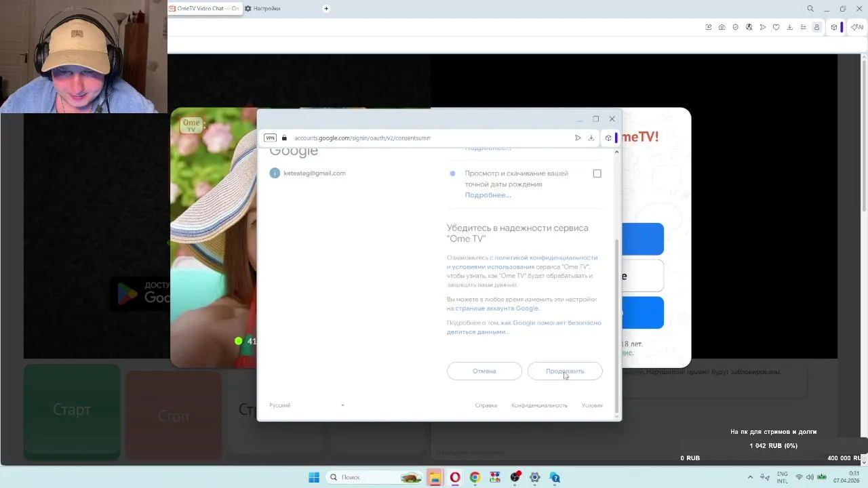This screenshot has width=868, height=488.
Task: Open the Условия footer link
Action: (592, 405)
